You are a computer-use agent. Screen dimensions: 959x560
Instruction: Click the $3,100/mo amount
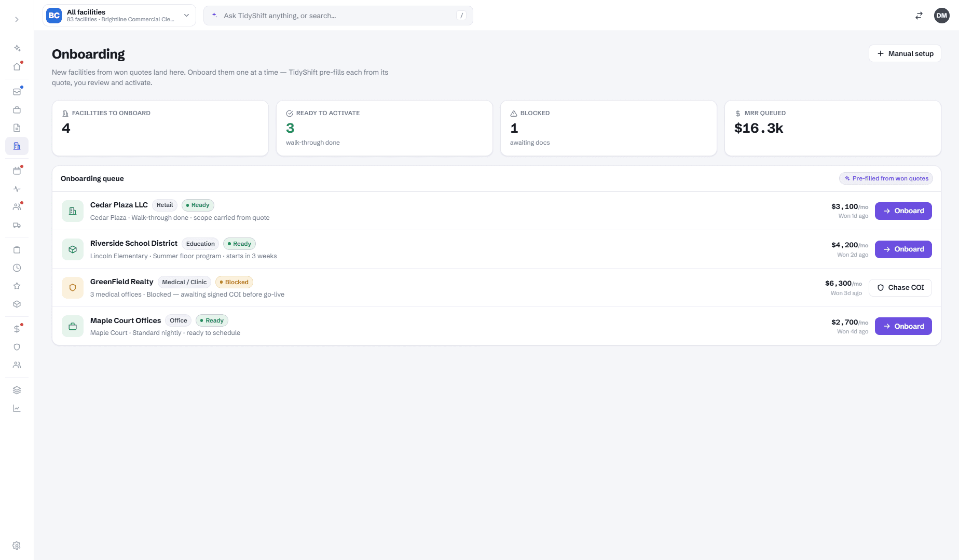[850, 206]
